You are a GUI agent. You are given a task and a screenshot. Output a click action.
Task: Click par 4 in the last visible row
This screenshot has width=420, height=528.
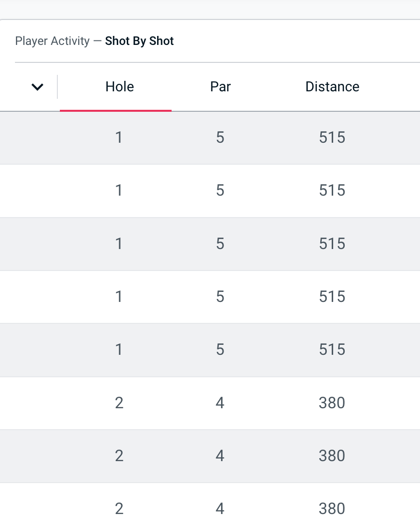coord(220,509)
